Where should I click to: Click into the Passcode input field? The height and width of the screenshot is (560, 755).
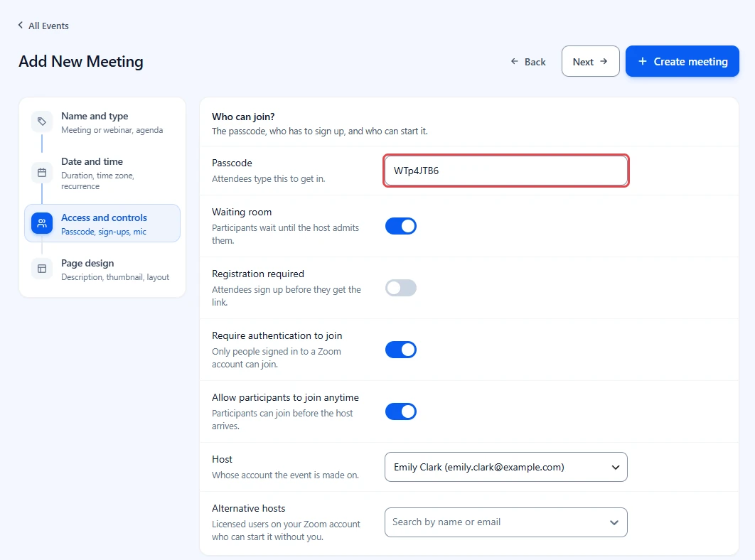tap(506, 171)
